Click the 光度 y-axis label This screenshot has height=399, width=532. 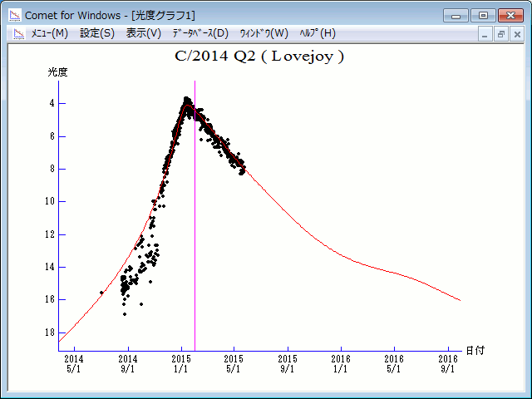click(57, 72)
